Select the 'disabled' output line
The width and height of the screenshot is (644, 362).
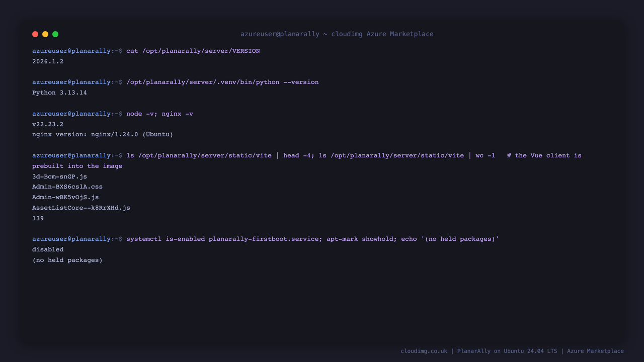tap(48, 249)
